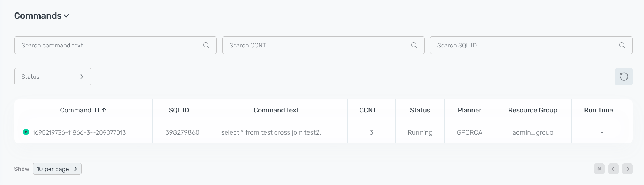Image resolution: width=644 pixels, height=185 pixels.
Task: Click the green running status icon
Action: 26,132
